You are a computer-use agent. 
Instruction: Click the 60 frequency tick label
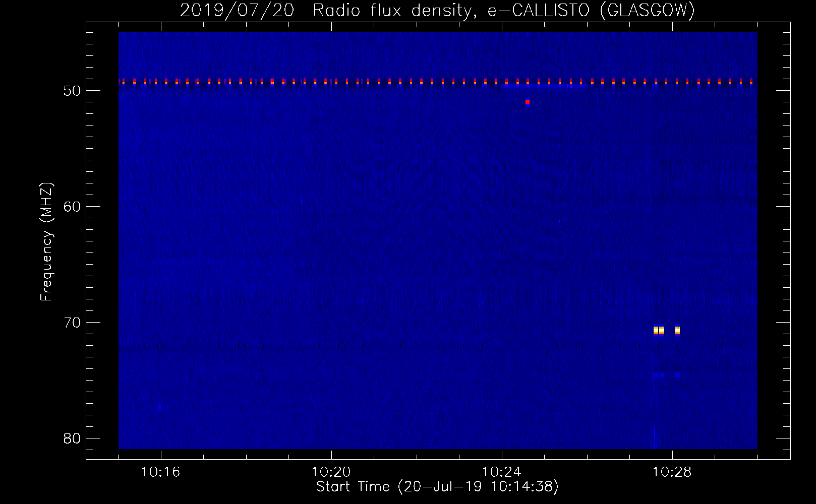click(73, 207)
